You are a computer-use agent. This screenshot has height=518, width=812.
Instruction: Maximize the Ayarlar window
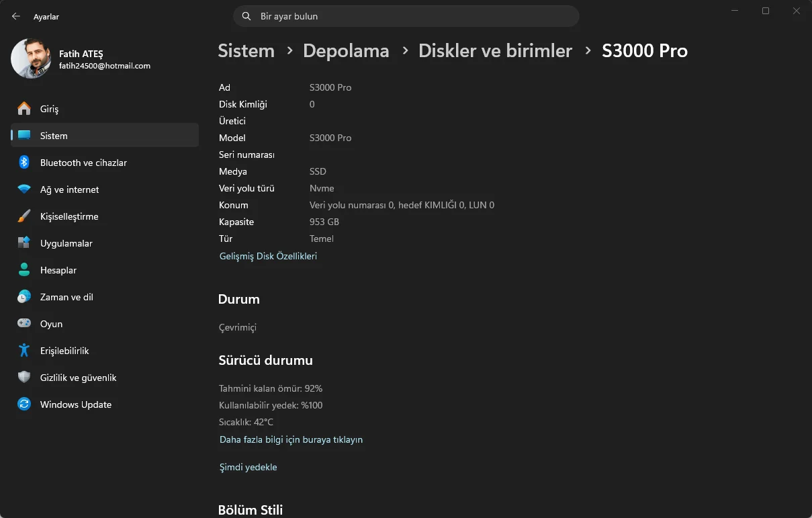[x=766, y=11]
